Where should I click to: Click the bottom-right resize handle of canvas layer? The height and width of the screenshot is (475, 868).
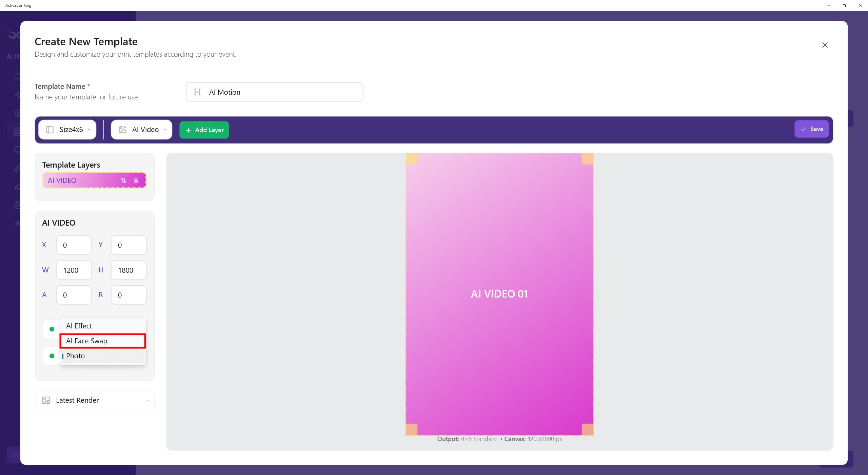pos(588,429)
